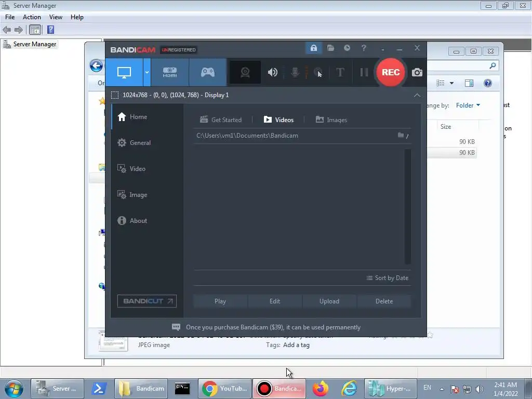Click the output path C:\Users\vm1\Documents\Bandicam
The height and width of the screenshot is (399, 532).
247,136
